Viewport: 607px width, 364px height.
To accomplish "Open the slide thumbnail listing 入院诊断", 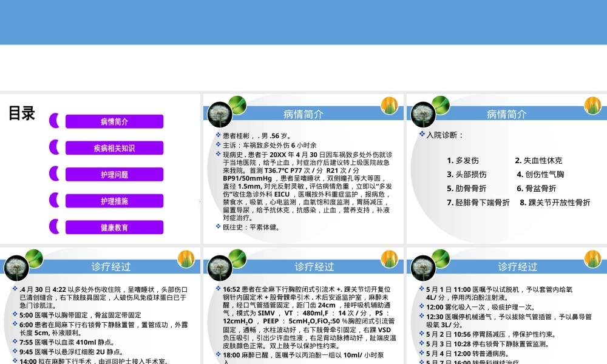I will pos(507,169).
